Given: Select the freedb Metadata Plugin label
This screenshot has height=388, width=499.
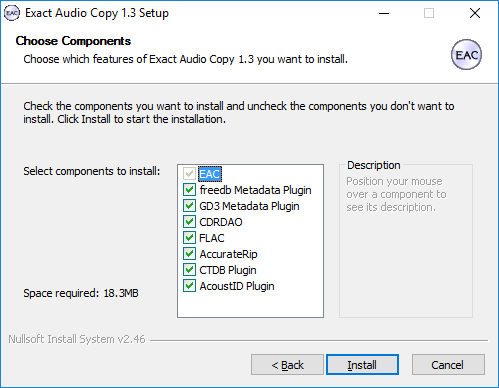Looking at the screenshot, I should point(255,190).
